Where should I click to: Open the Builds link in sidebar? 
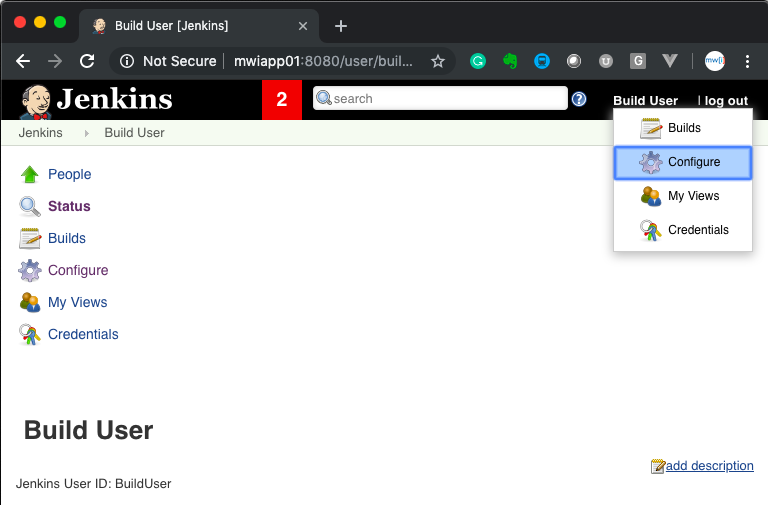(67, 239)
